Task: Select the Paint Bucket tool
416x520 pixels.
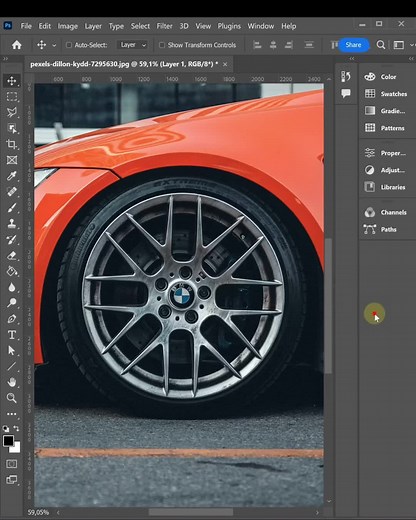Action: (x=12, y=271)
